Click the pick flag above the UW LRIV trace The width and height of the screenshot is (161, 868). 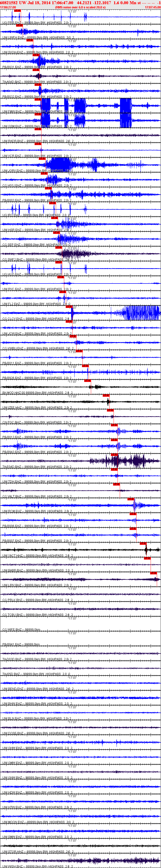[154, 573]
